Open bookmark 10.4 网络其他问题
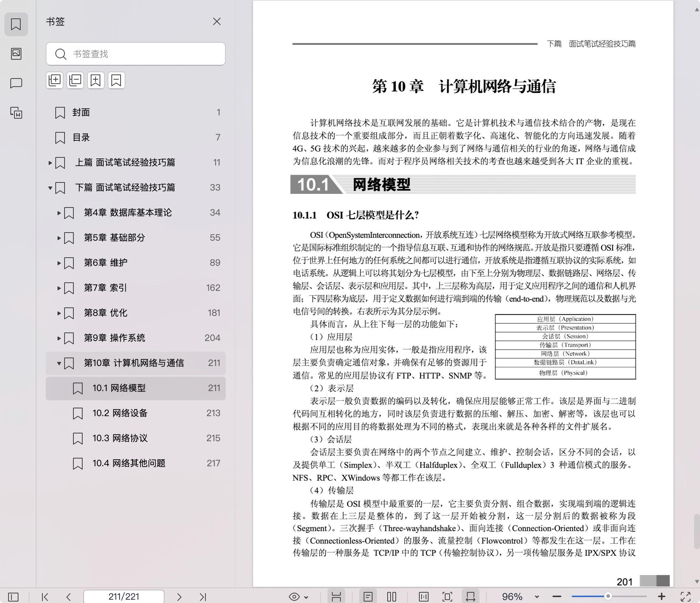 136,463
